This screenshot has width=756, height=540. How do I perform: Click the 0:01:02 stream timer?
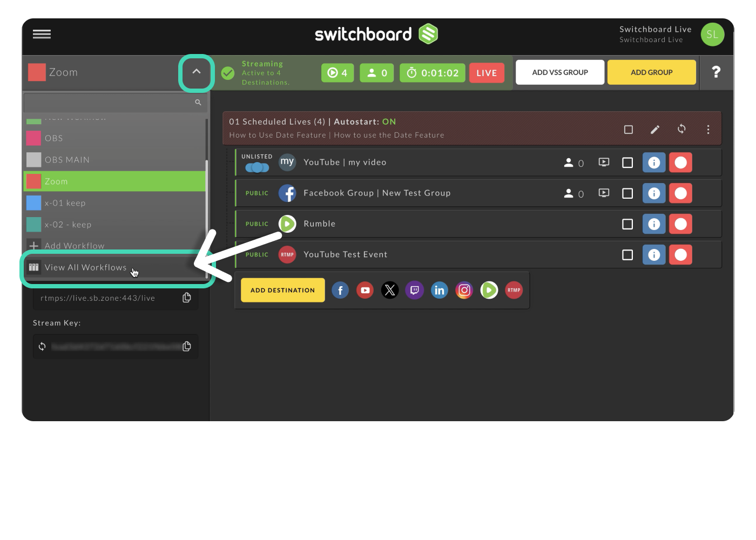(x=433, y=73)
